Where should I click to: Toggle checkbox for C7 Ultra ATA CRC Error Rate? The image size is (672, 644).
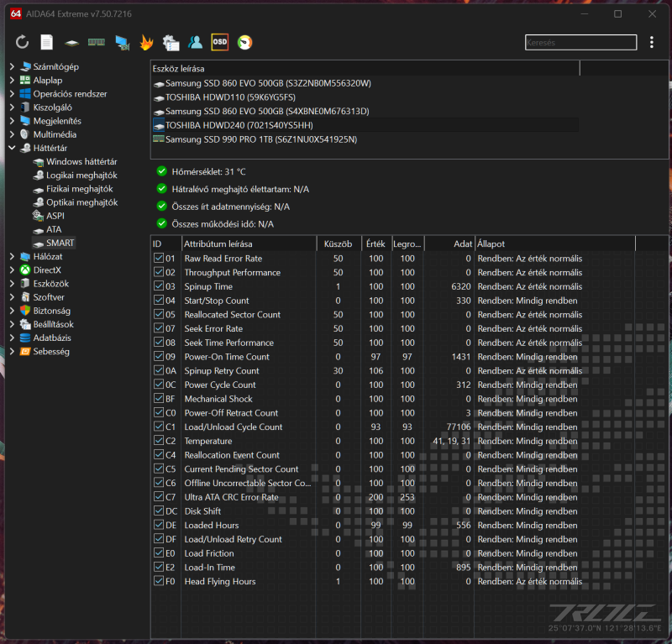point(159,496)
